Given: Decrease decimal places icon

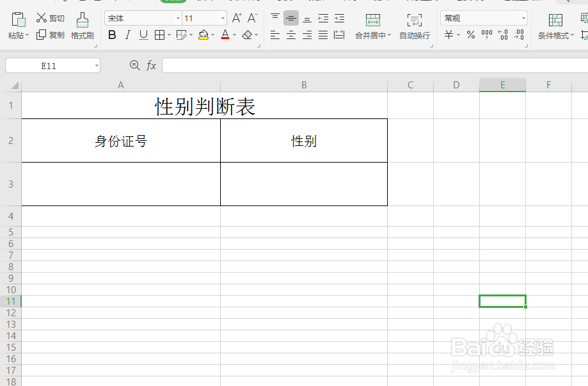Looking at the screenshot, I should point(519,35).
